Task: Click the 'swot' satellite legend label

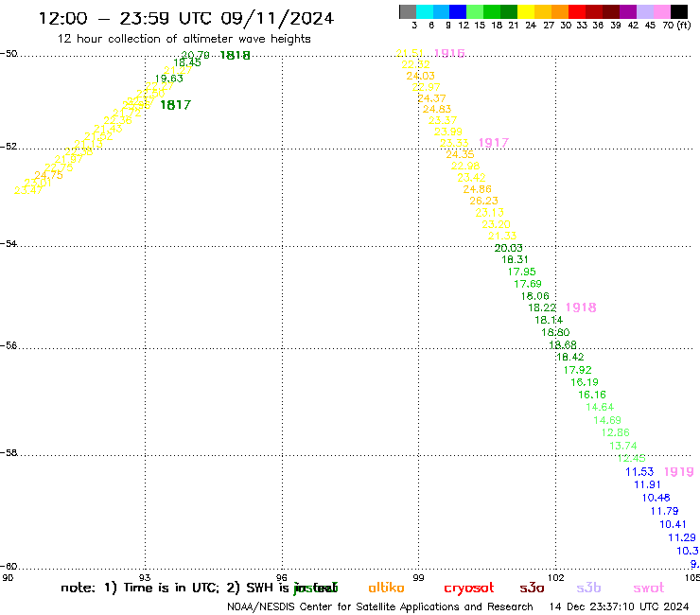Action: 649,588
